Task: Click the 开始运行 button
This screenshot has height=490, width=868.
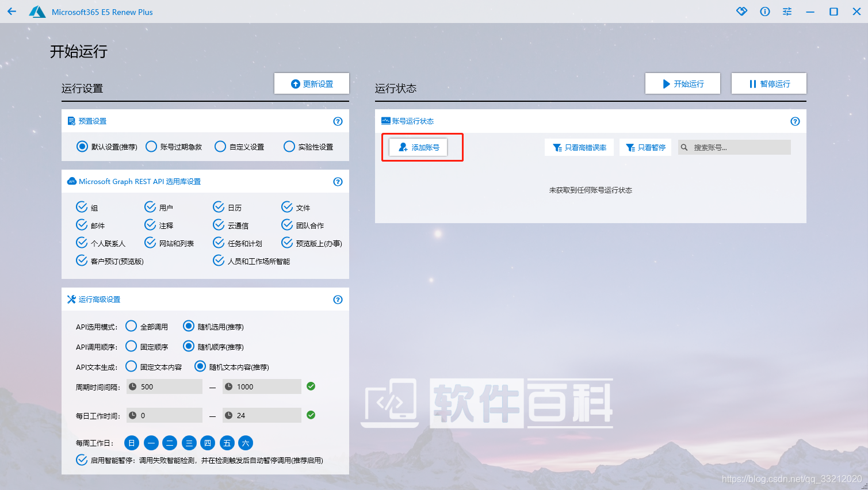Action: [x=682, y=84]
